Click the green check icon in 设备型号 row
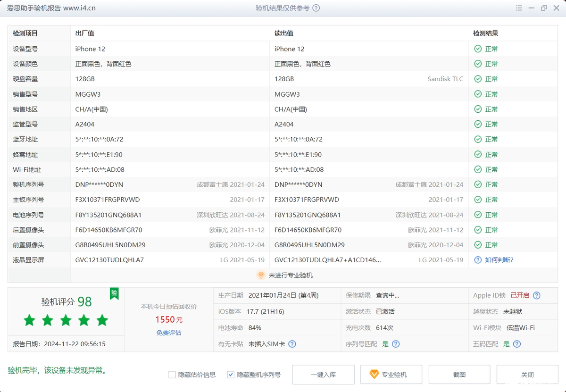 point(478,49)
